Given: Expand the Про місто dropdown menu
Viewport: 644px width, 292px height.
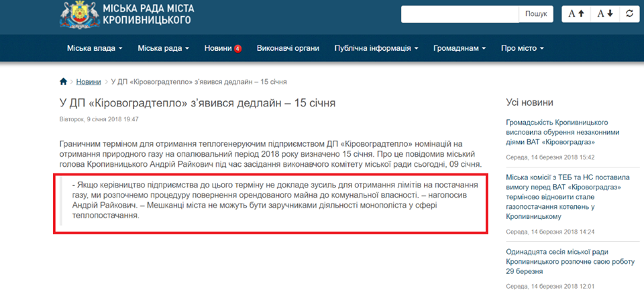Looking at the screenshot, I should (523, 48).
